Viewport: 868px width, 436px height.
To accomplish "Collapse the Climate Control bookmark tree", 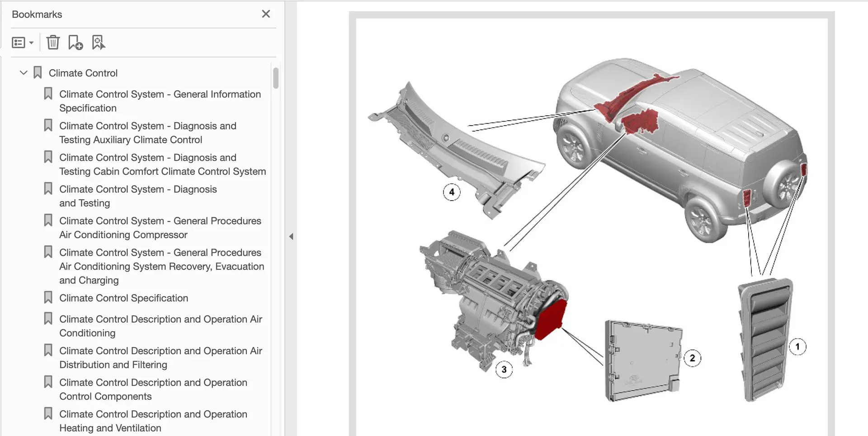I will pos(24,73).
